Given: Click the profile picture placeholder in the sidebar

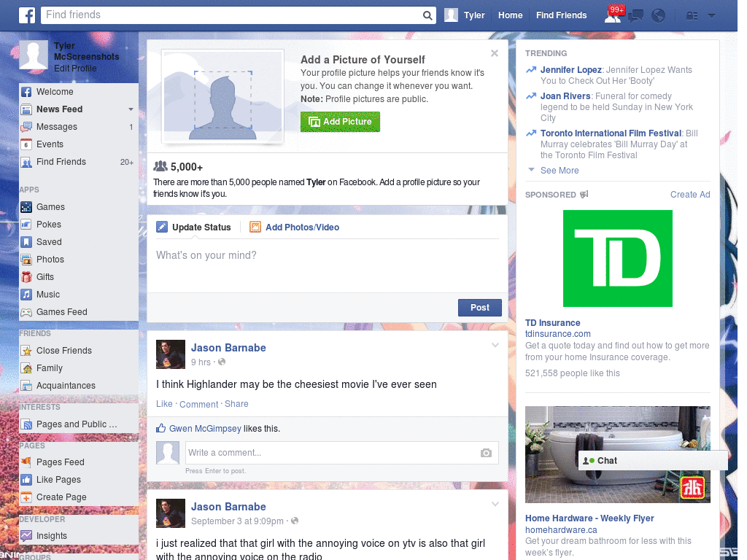Looking at the screenshot, I should pyautogui.click(x=34, y=54).
